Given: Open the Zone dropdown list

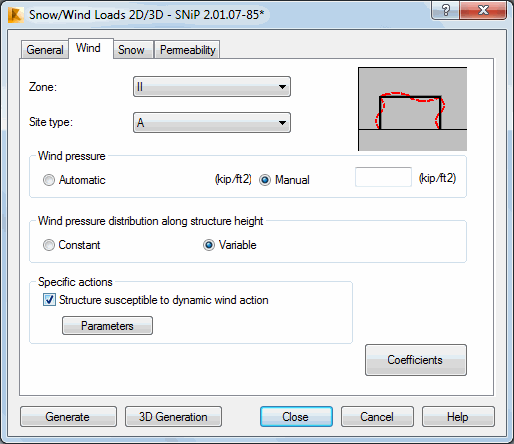Looking at the screenshot, I should [x=212, y=87].
